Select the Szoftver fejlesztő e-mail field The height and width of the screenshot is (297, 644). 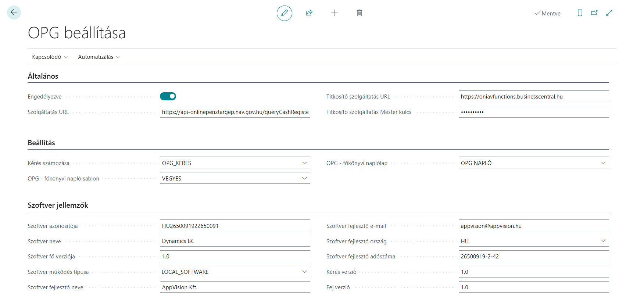tap(533, 226)
